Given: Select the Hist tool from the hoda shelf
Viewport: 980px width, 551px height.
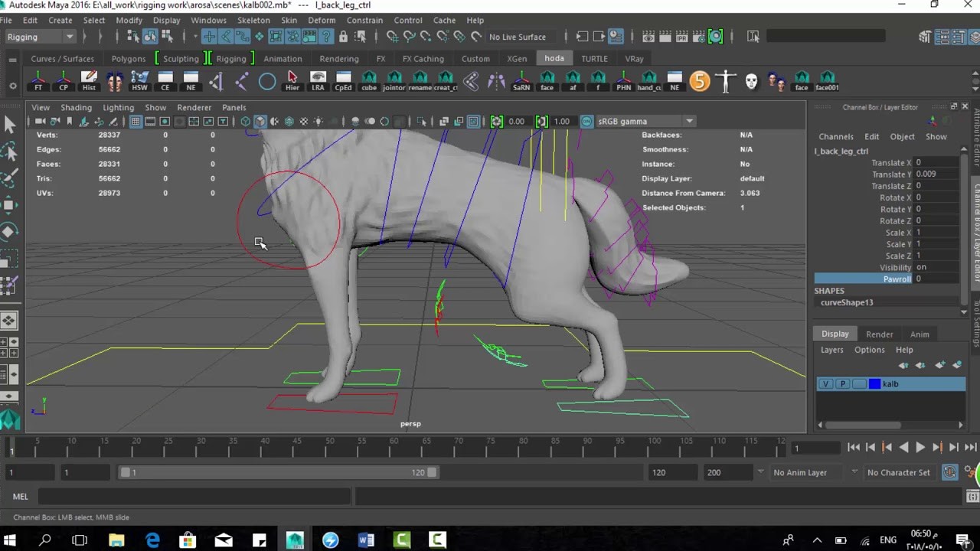Looking at the screenshot, I should pos(90,80).
